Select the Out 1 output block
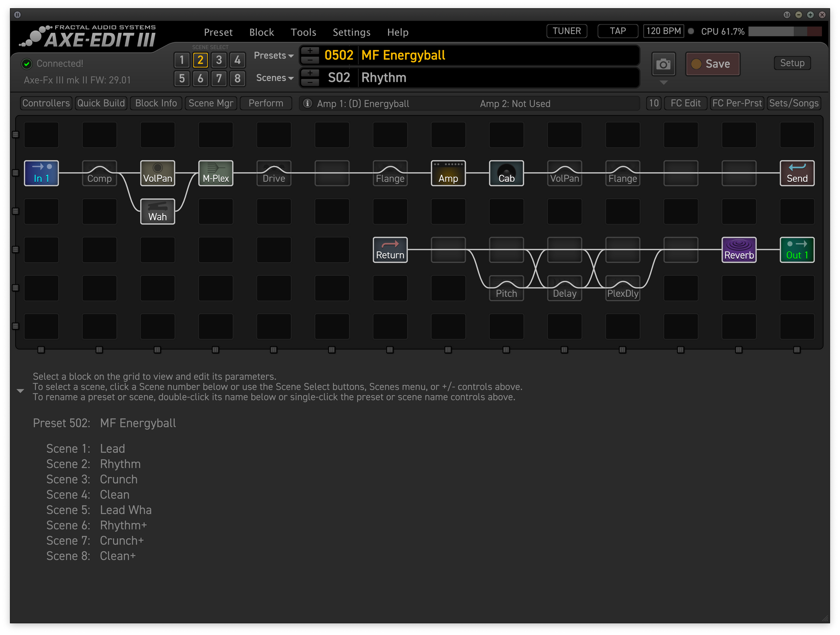 coord(797,250)
